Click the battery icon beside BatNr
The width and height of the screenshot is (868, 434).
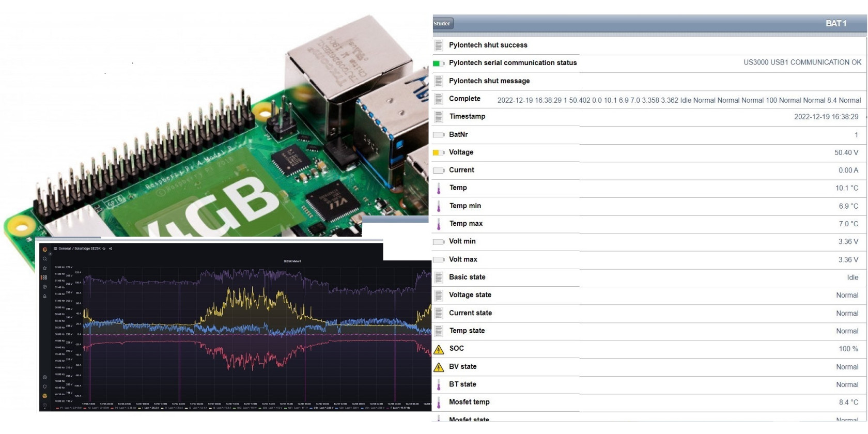tap(439, 135)
